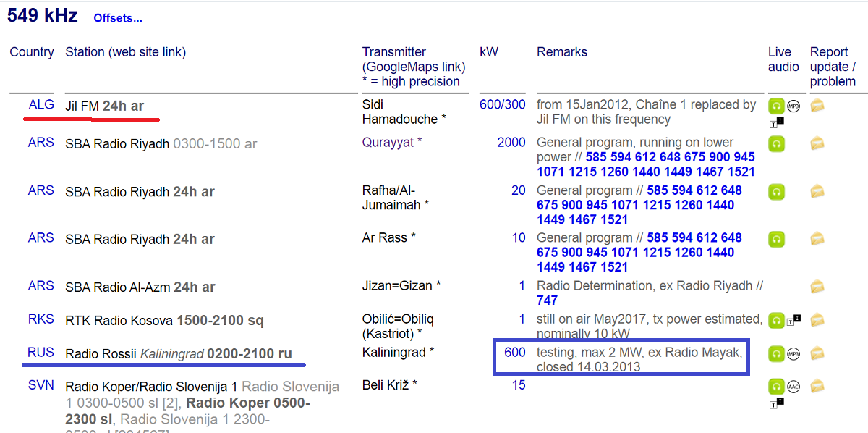Open ARS country link for Radio Al-Azm
The width and height of the screenshot is (868, 433).
[x=41, y=285]
